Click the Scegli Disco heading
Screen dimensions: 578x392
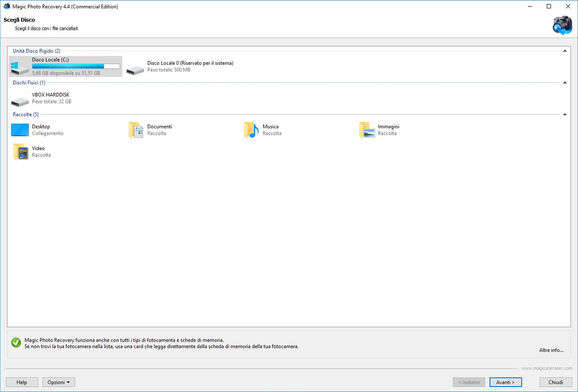point(19,20)
